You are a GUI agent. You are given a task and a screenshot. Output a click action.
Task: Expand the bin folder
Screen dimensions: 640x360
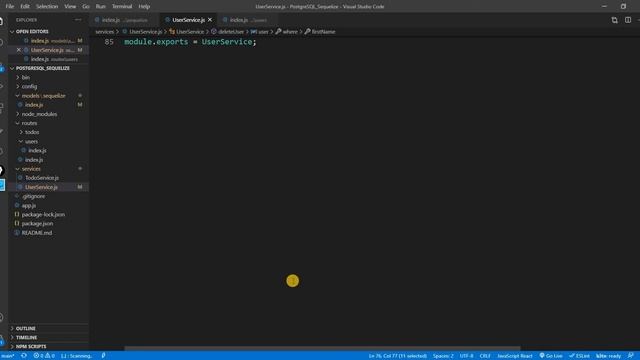(48, 77)
